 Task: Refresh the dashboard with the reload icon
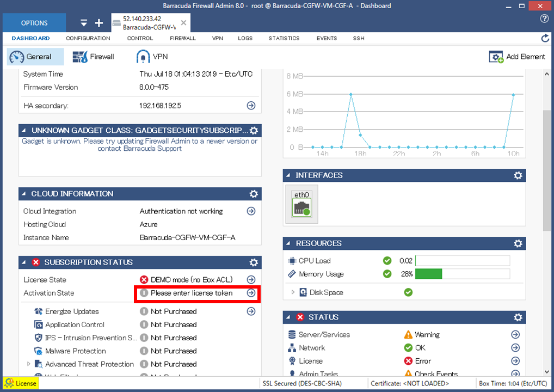545,38
